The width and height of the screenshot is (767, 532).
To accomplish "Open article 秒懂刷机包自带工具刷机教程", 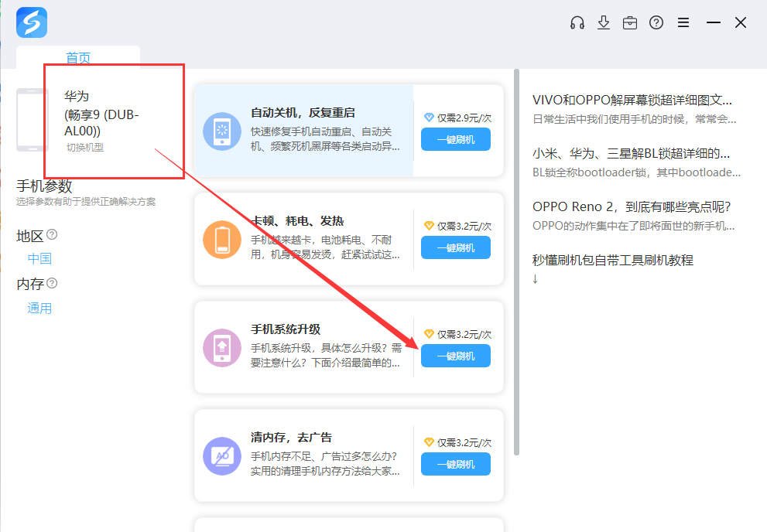I will tap(613, 260).
